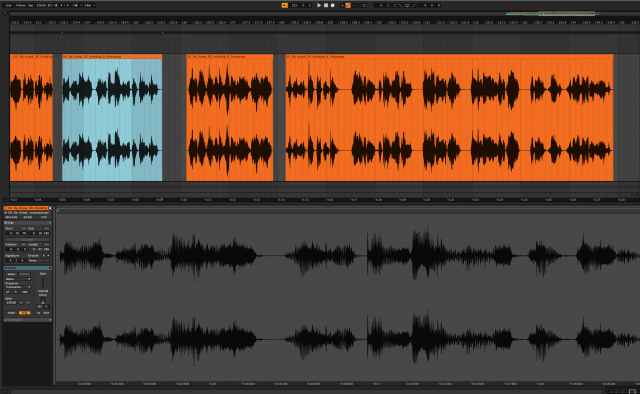Screen dimensions: 640x394
Task: Start playback with the Play button
Action: (x=319, y=5)
